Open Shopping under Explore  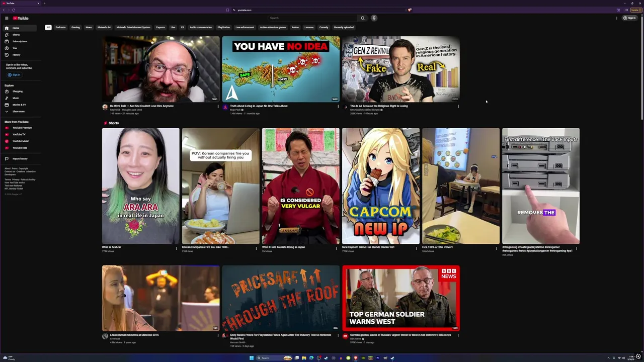click(20, 92)
